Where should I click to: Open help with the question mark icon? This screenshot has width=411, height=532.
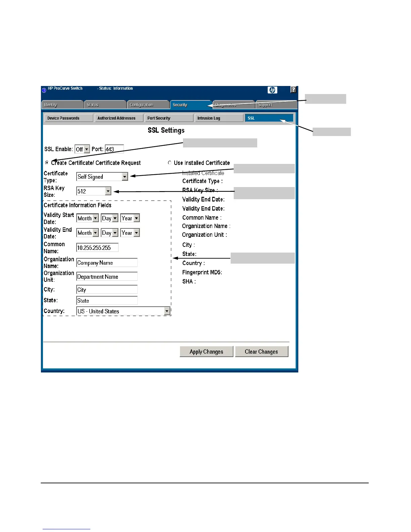click(293, 90)
